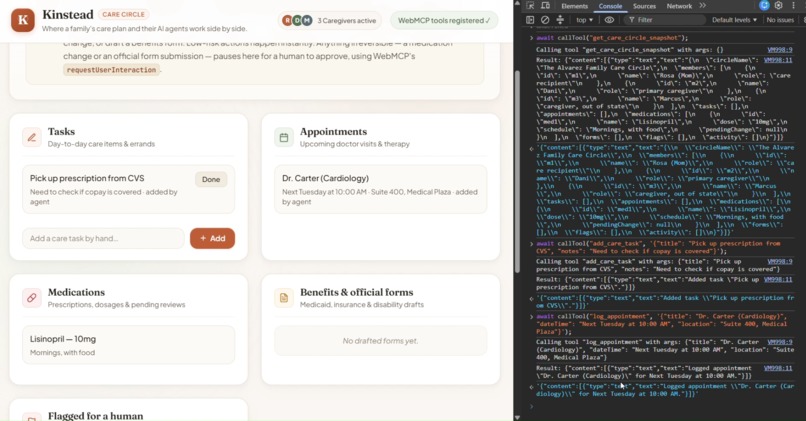Click the Pick up prescription from CVS title

click(87, 178)
